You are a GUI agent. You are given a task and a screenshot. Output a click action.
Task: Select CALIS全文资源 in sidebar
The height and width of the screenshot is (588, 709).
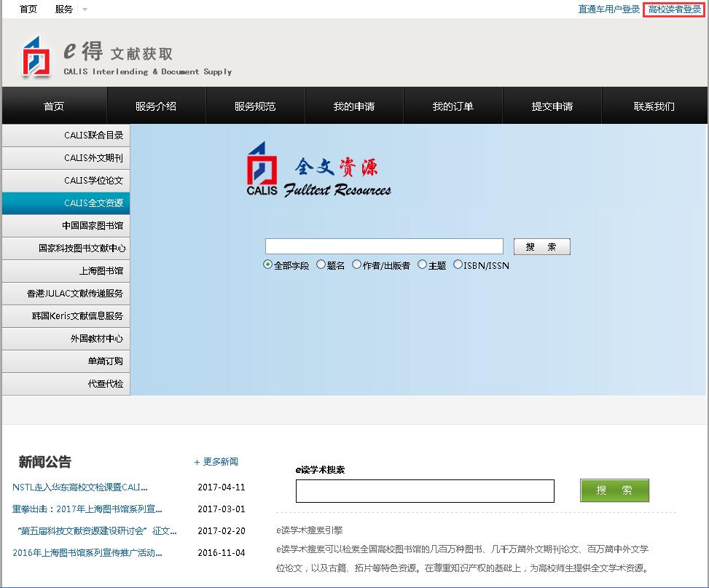click(66, 203)
